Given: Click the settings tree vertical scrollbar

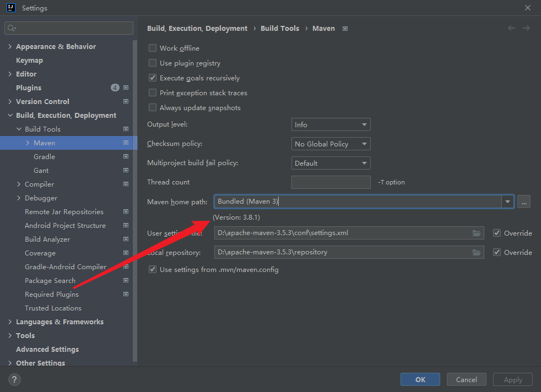Looking at the screenshot, I should coord(135,201).
